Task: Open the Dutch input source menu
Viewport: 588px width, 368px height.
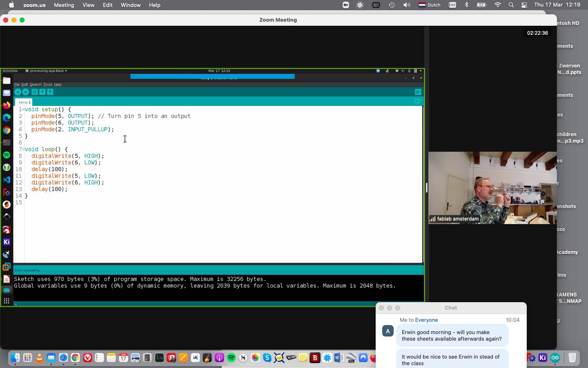Action: click(429, 5)
